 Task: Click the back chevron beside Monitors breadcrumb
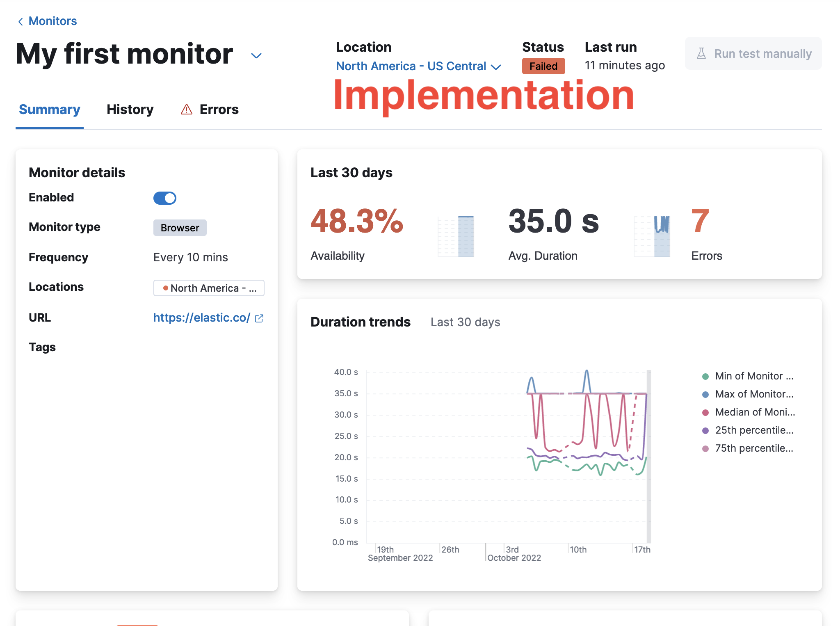tap(20, 21)
